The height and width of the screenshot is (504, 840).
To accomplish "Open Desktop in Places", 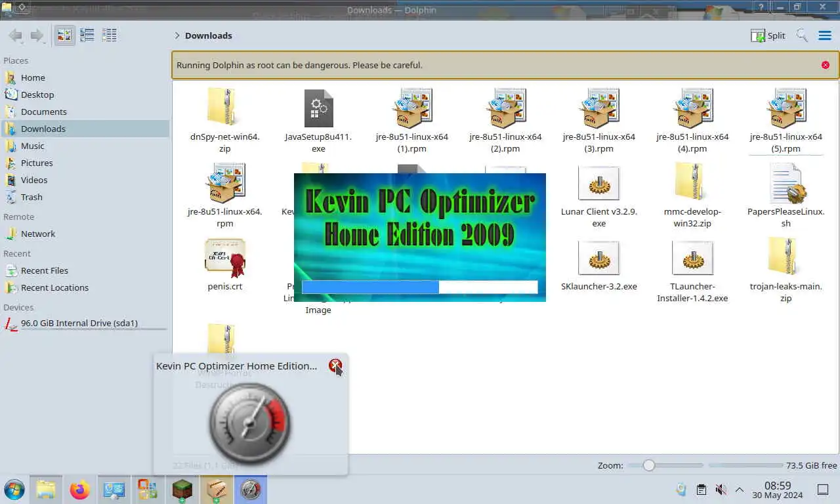I will pyautogui.click(x=85, y=94).
